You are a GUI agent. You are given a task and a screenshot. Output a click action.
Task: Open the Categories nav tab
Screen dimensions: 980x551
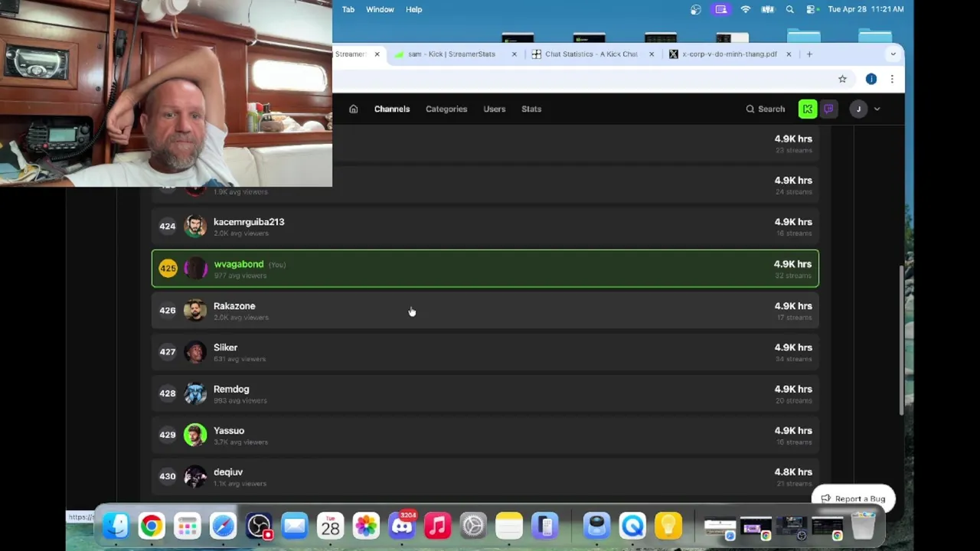[446, 109]
